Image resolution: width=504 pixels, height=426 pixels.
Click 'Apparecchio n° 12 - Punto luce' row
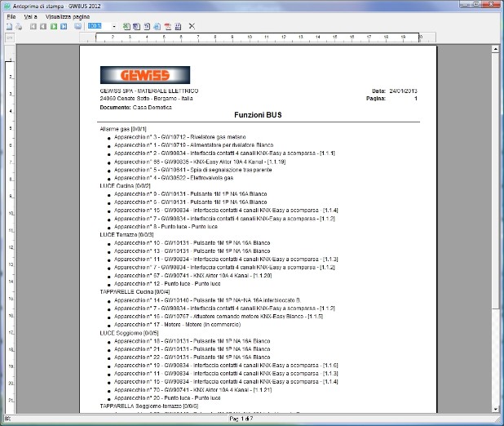tap(167, 284)
